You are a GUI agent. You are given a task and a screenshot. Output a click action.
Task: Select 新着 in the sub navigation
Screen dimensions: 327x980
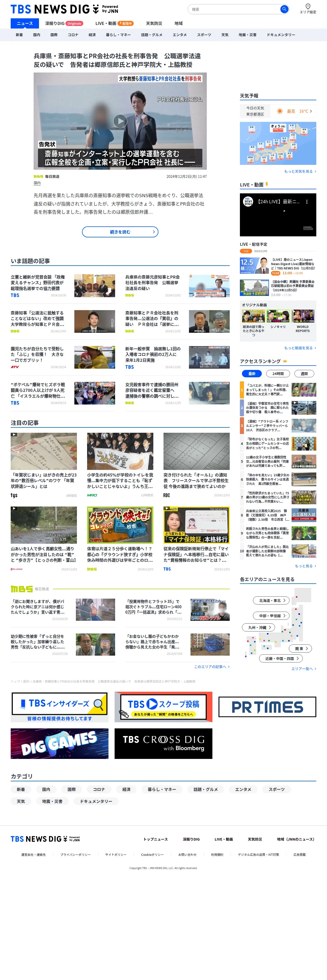click(19, 35)
